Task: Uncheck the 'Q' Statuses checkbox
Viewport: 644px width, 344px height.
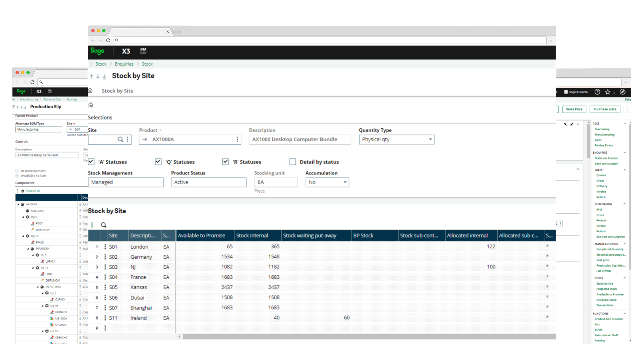Action: click(x=158, y=162)
